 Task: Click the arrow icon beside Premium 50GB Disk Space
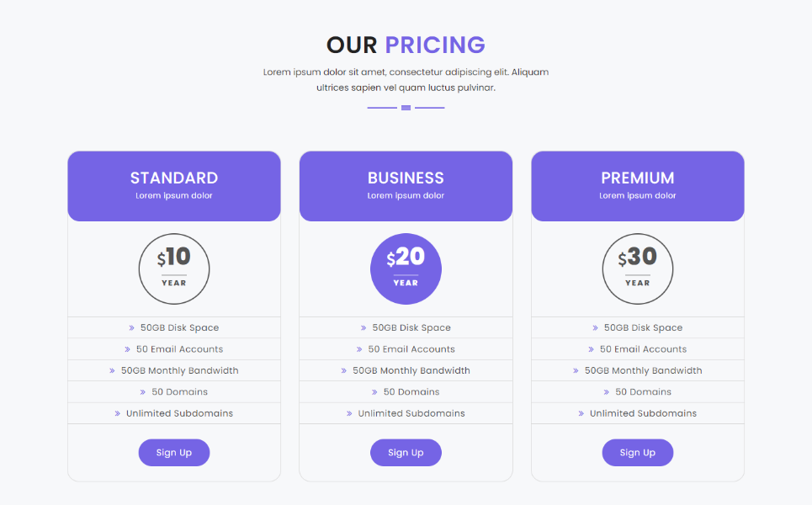point(595,328)
